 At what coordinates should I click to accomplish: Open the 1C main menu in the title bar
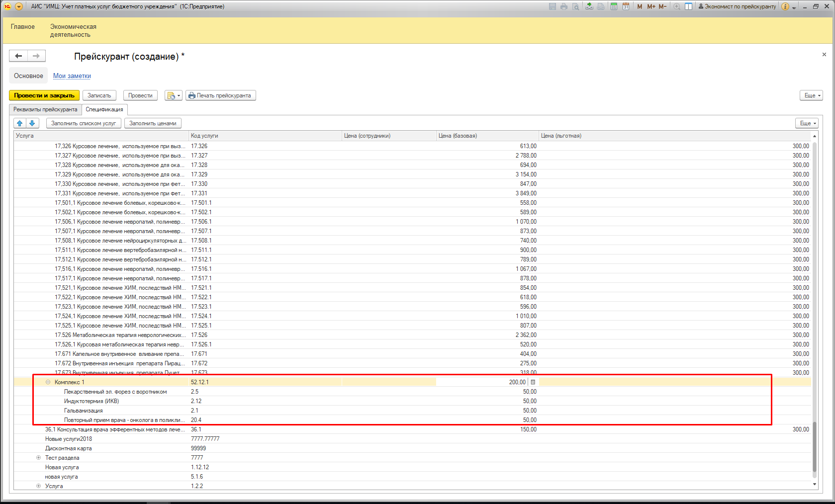coord(19,6)
